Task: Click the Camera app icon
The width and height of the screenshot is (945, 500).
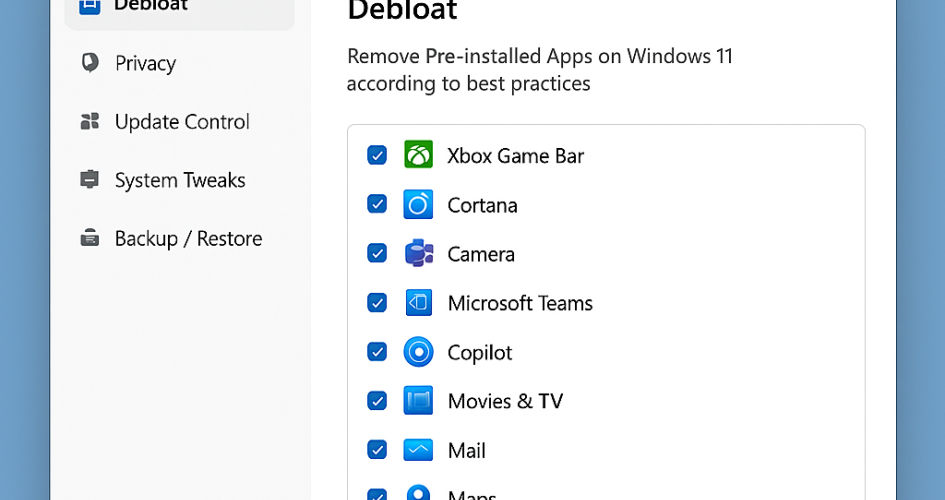Action: 418,254
